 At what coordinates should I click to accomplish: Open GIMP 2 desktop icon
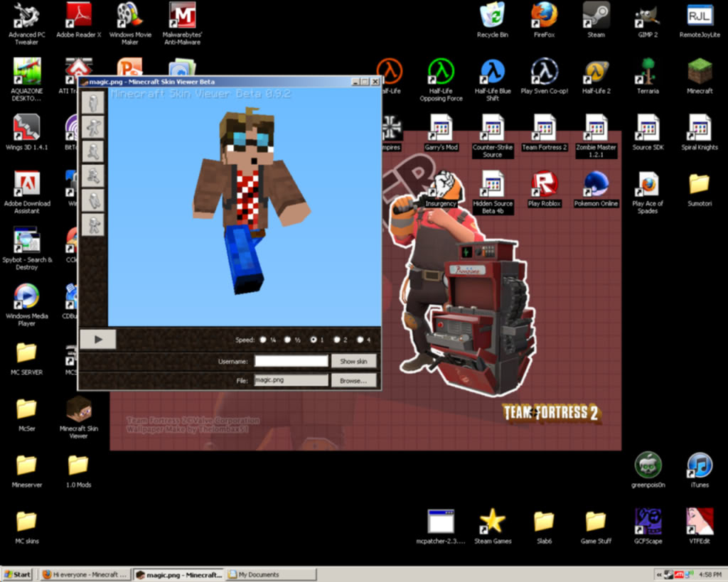tap(648, 20)
